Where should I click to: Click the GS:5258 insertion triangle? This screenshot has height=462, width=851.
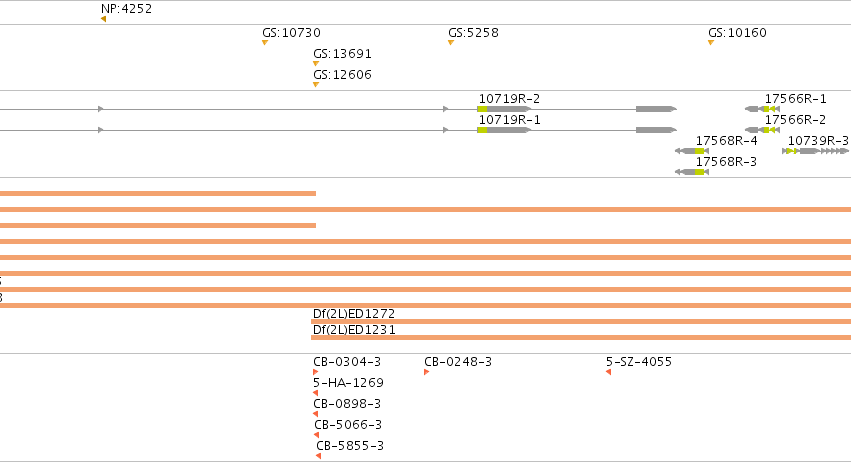pyautogui.click(x=450, y=42)
